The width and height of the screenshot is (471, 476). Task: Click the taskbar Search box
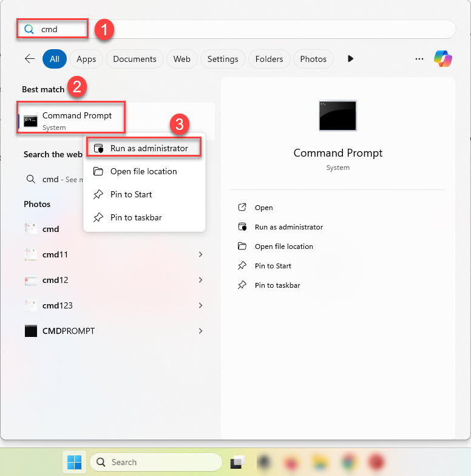click(155, 462)
